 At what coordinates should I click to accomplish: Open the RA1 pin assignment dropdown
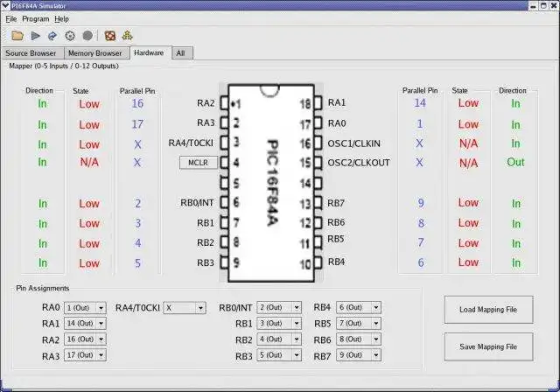tap(85, 324)
